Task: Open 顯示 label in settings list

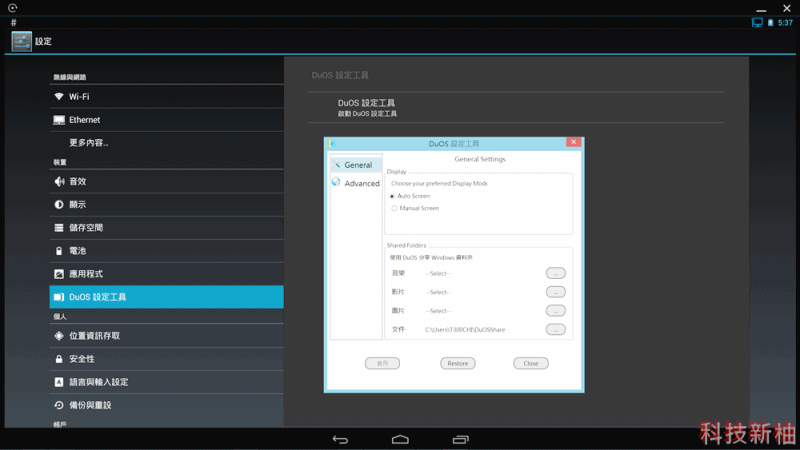Action: 78,205
